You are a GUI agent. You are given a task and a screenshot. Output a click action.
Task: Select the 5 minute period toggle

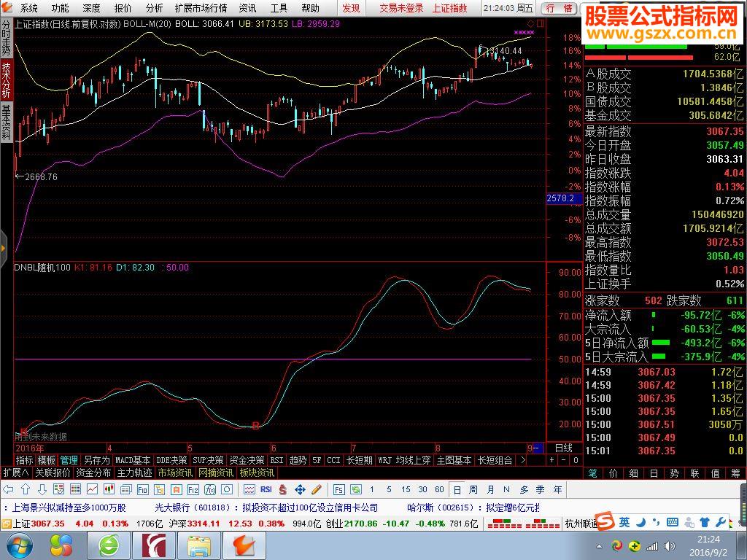(389, 489)
